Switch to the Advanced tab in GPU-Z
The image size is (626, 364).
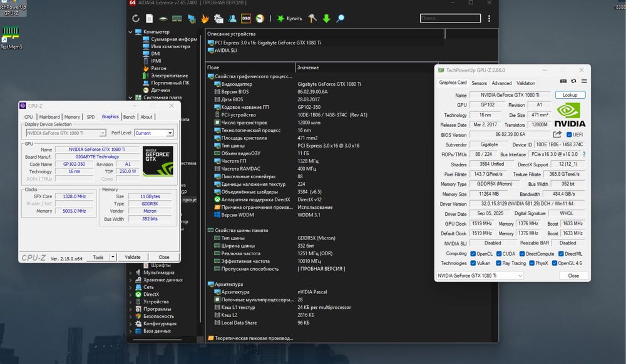[501, 83]
